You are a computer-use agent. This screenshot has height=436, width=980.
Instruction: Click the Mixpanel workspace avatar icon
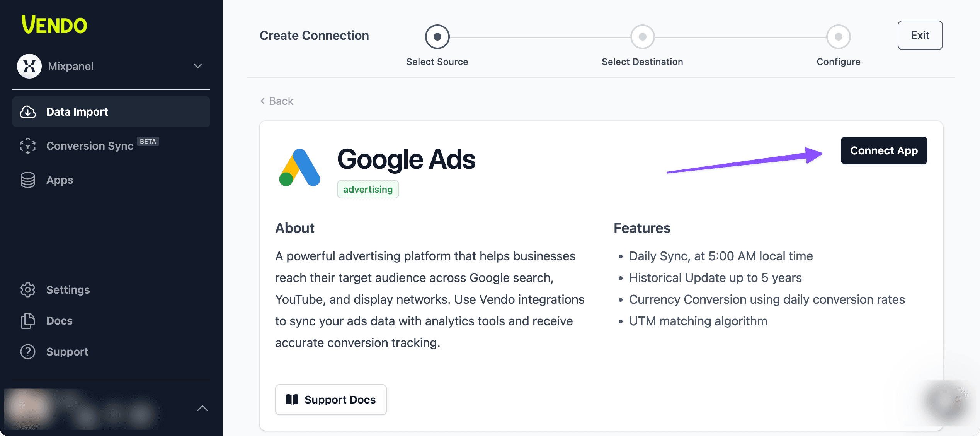(x=29, y=66)
